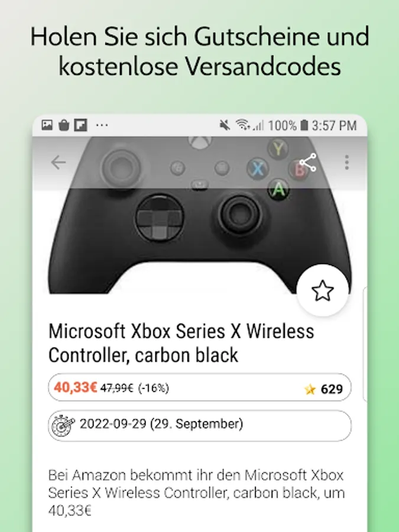Open the three-dot overflow menu
Viewport: 399px width, 532px height.
pyautogui.click(x=346, y=163)
